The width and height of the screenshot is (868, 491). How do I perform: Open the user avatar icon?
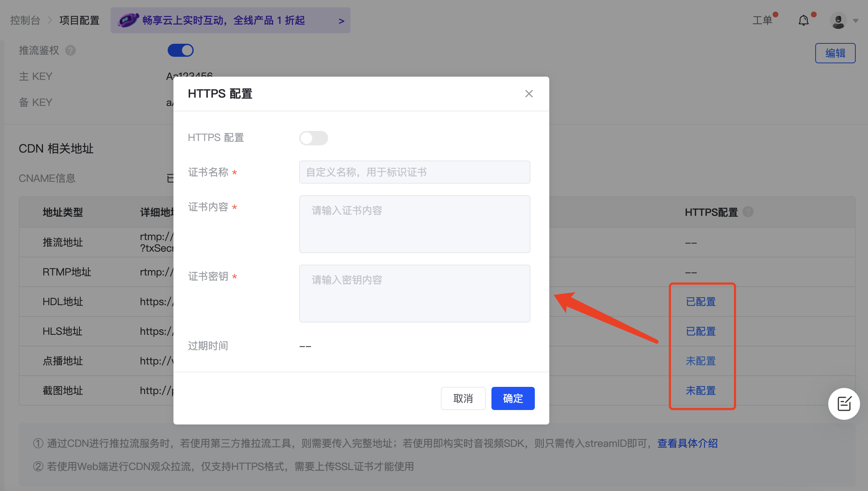(838, 21)
